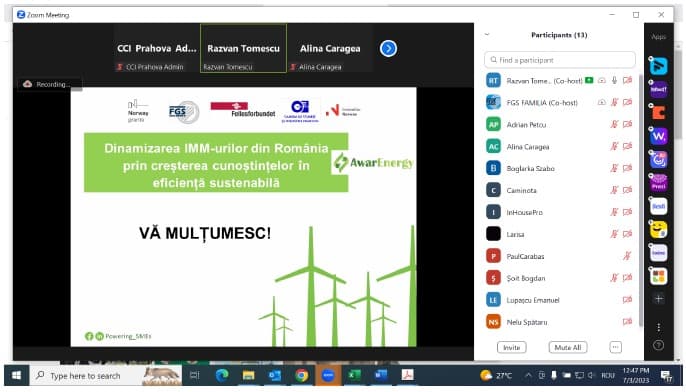Select the Razvan Tomescu video tile
This screenshot has height=392, width=686.
(x=243, y=48)
